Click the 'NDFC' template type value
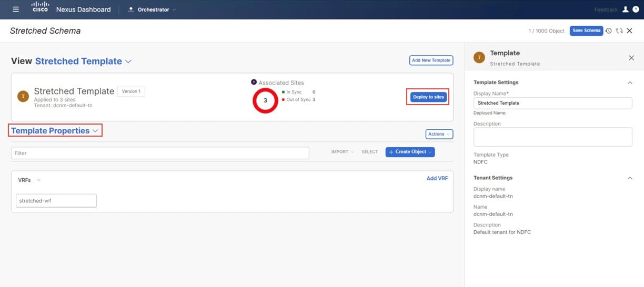Viewport: 644px width, 287px height. point(480,162)
